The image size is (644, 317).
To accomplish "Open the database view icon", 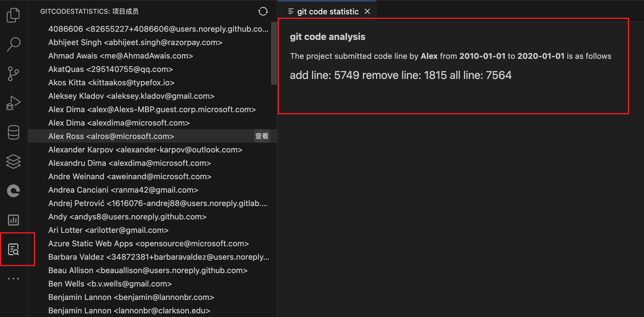I will [13, 132].
